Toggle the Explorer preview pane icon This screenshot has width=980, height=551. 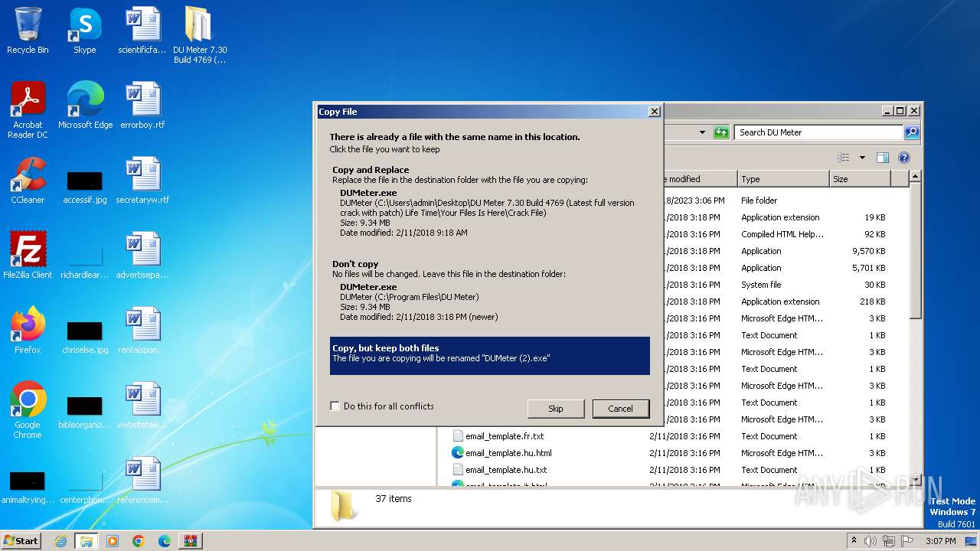(882, 158)
